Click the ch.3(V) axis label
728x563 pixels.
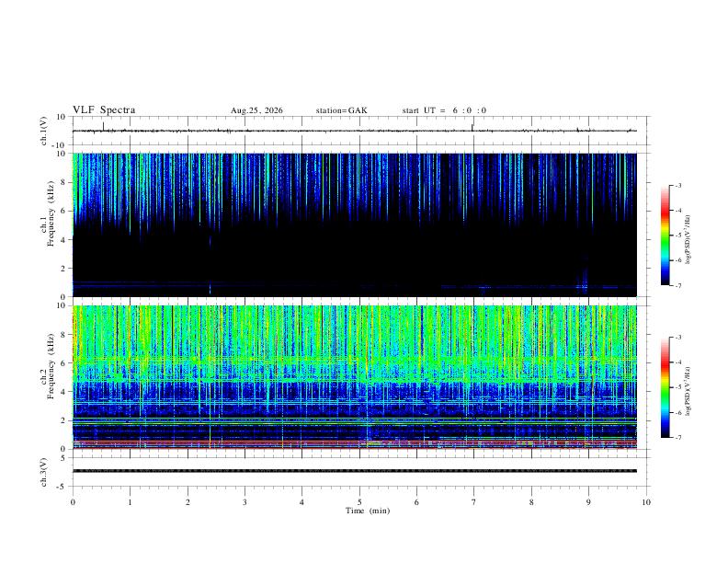pyautogui.click(x=44, y=472)
